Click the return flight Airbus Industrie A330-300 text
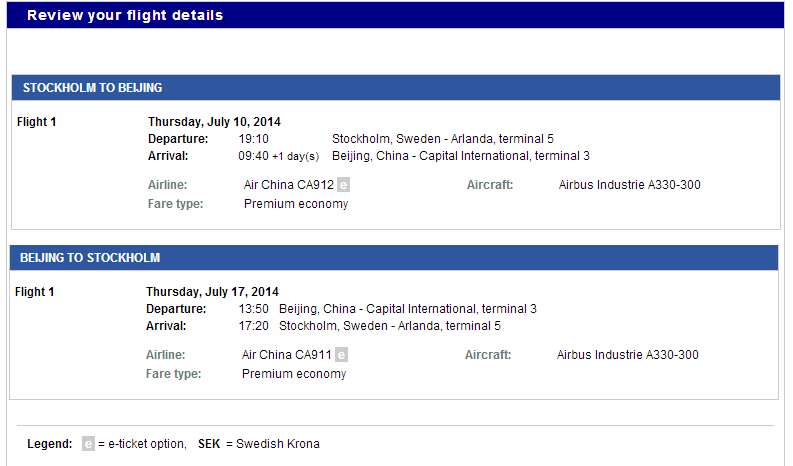The image size is (793, 466). click(627, 355)
